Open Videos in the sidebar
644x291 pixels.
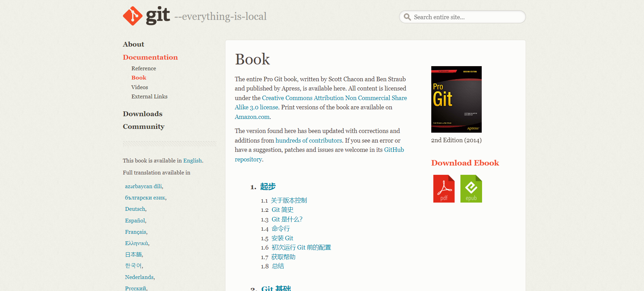140,87
